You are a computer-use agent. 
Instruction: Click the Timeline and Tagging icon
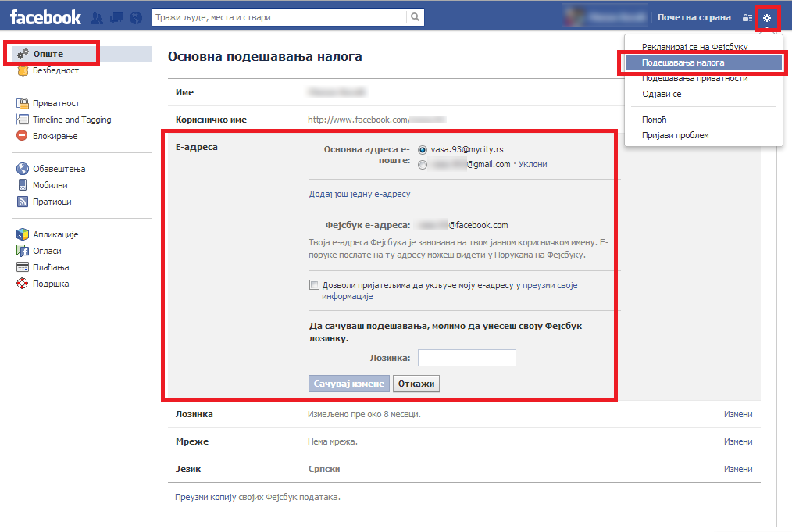click(23, 120)
